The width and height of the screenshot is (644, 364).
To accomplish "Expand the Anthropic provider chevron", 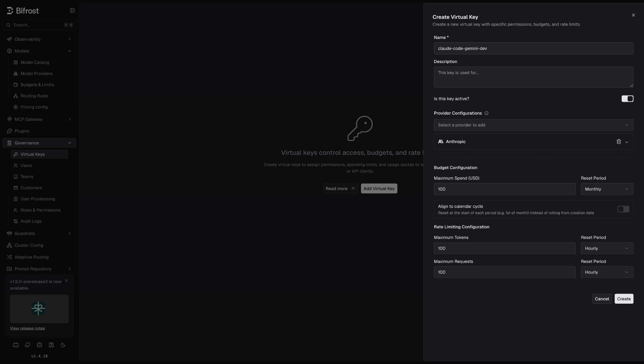I will tap(627, 142).
